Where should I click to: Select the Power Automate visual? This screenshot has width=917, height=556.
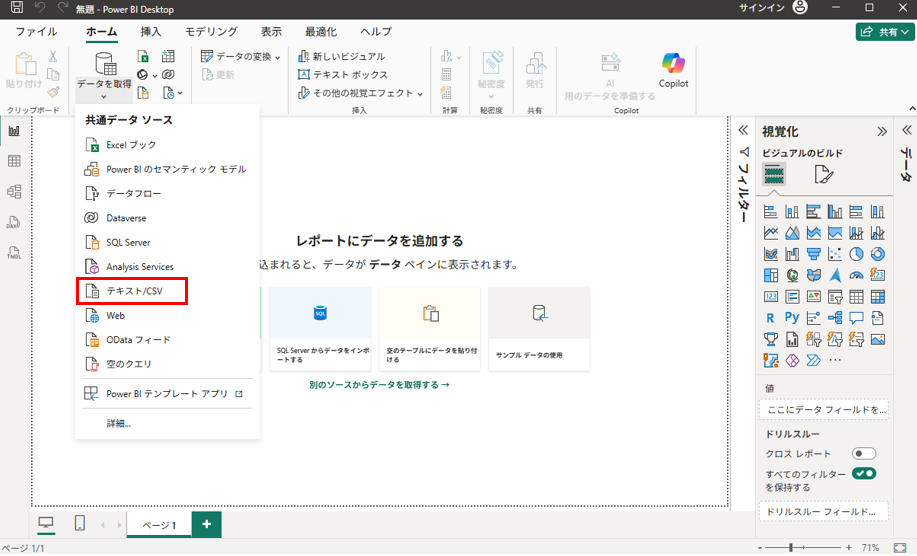tap(813, 360)
